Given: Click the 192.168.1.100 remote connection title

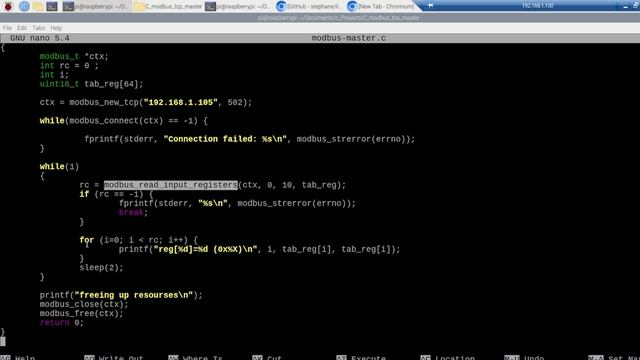Looking at the screenshot, I should coord(537,6).
